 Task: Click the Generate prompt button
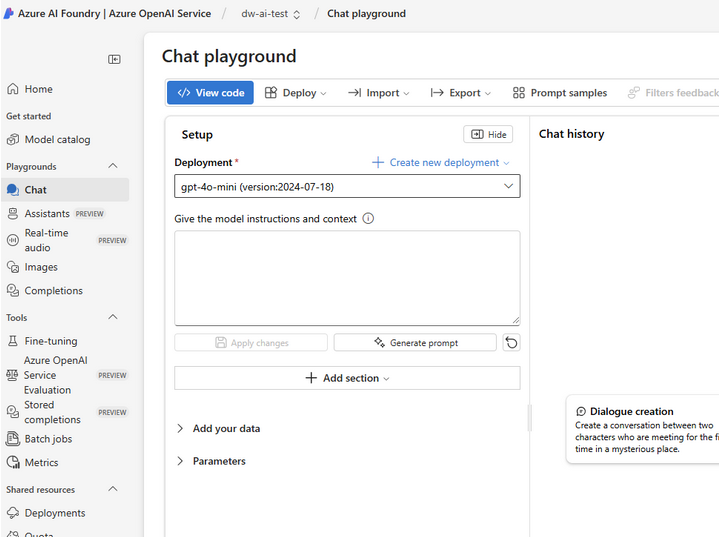pos(415,343)
